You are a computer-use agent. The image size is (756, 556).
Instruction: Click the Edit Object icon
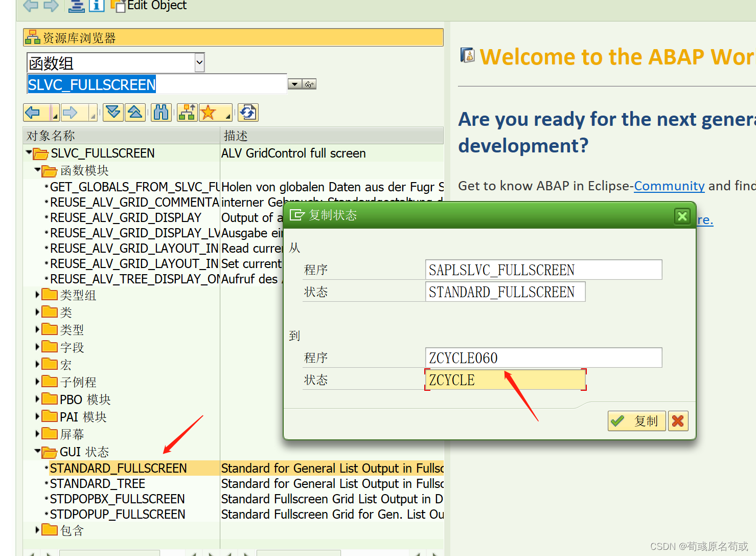tap(120, 6)
